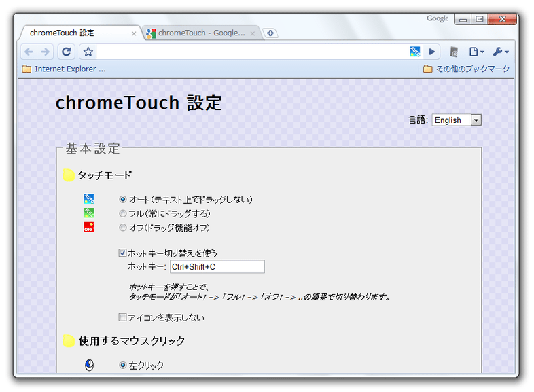Close the chromeTouch - Google tab
This screenshot has height=392, width=534.
(x=252, y=33)
